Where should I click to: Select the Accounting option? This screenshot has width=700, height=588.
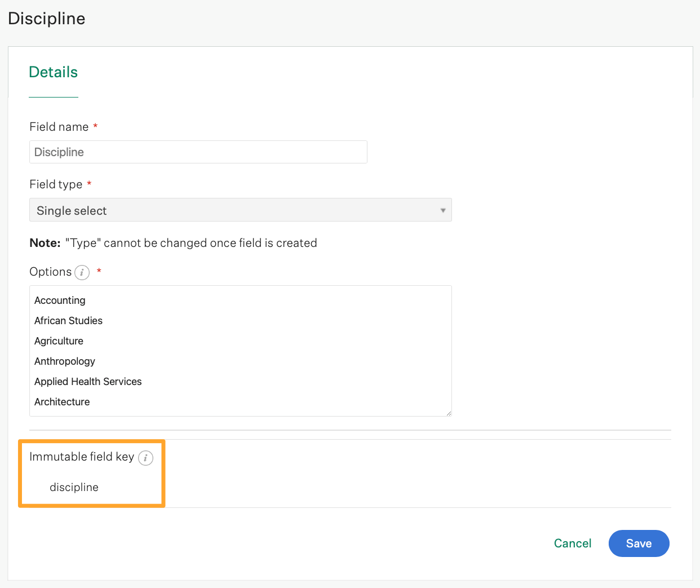(x=60, y=300)
